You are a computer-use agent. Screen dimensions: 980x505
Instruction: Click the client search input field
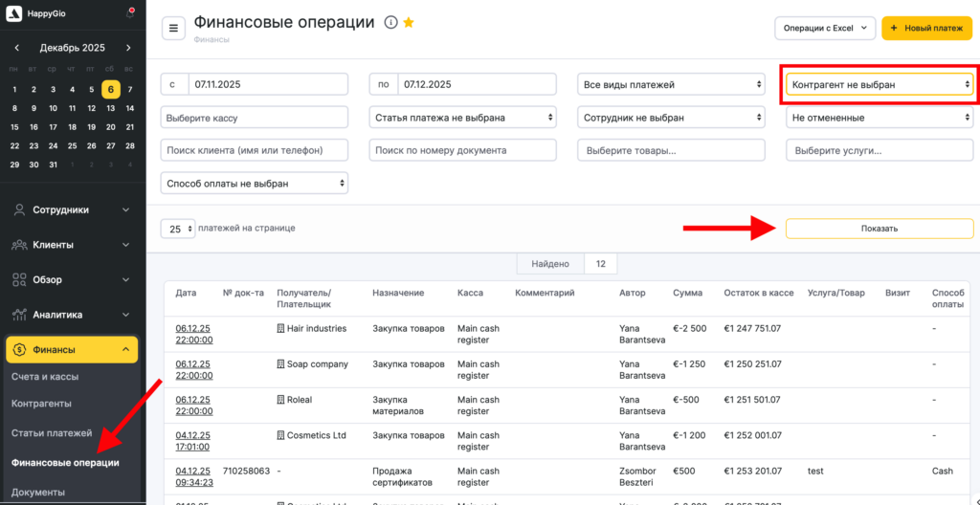pos(254,150)
